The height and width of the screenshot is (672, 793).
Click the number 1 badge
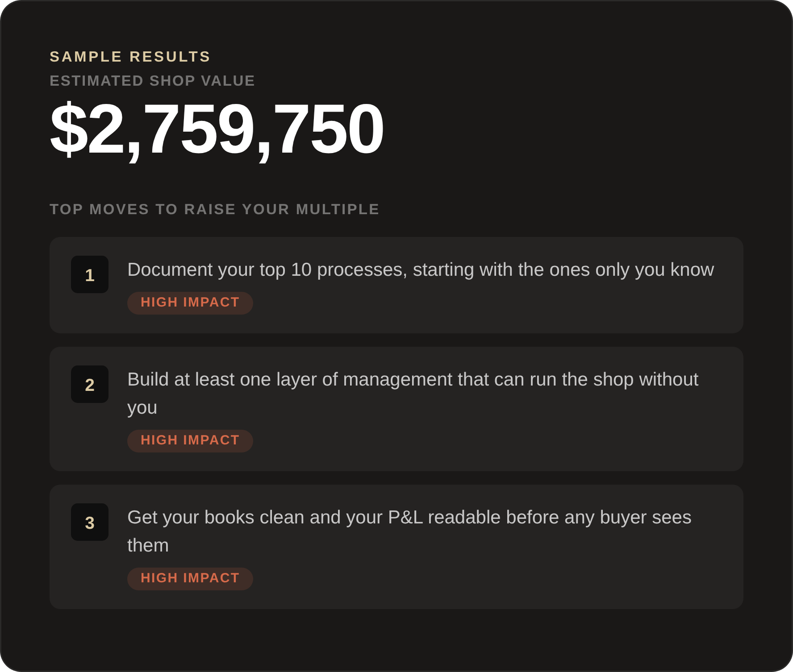(x=90, y=274)
